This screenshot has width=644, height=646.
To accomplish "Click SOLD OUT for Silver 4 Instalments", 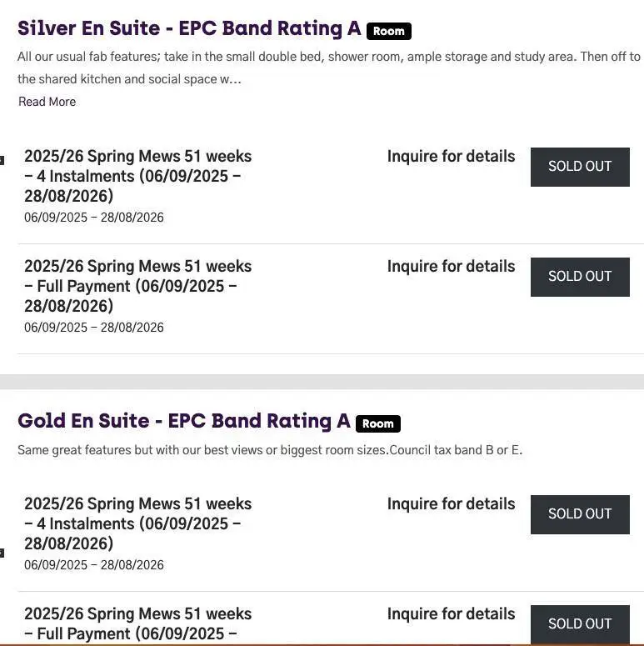I will 580,167.
